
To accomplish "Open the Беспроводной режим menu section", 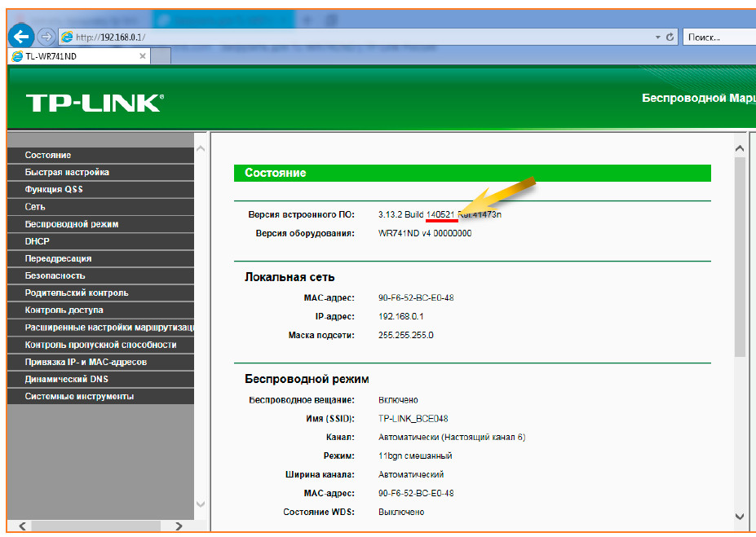I will click(72, 223).
